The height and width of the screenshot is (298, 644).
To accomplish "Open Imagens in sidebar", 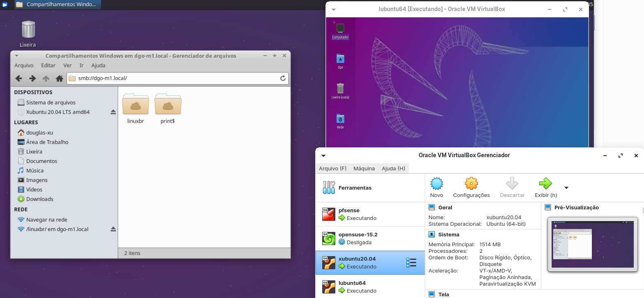I will point(32,180).
